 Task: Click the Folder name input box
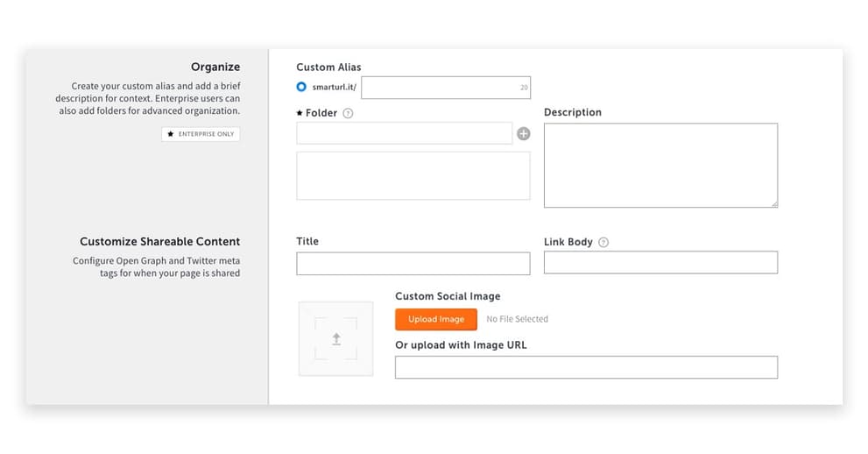[x=404, y=133]
